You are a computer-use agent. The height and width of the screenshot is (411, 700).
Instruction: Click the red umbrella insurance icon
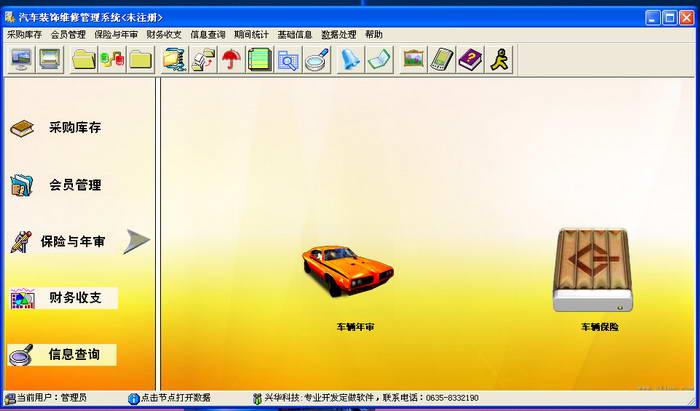pos(231,59)
